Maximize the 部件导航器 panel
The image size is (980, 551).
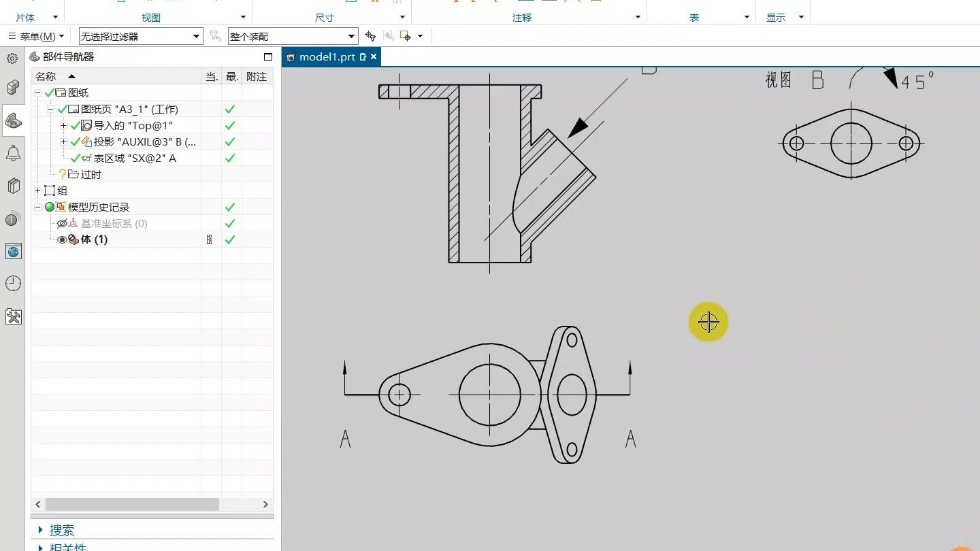click(x=267, y=57)
